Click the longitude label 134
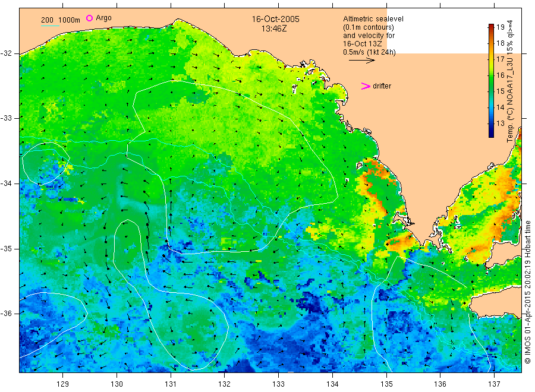 click(332, 384)
